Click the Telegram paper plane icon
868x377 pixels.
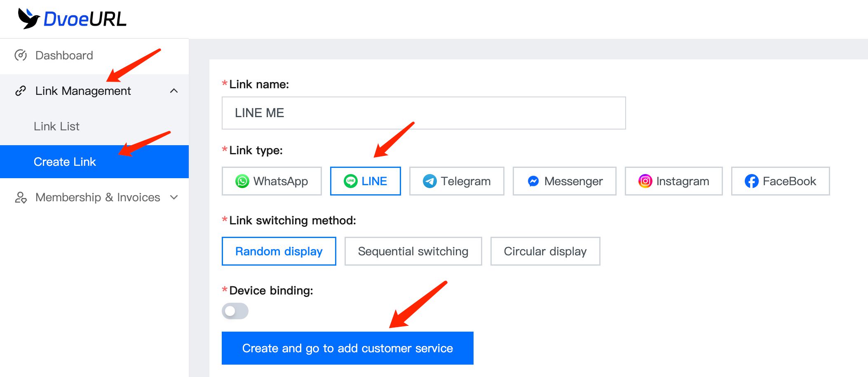430,181
